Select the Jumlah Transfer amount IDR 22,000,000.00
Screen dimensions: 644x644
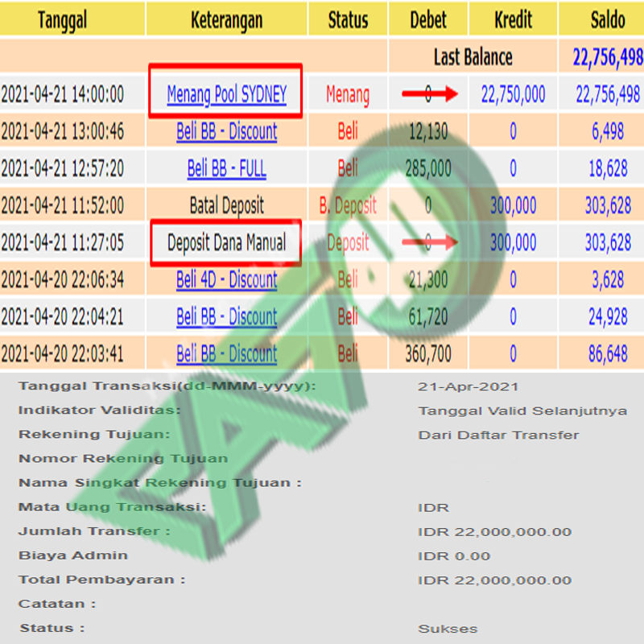pyautogui.click(x=495, y=532)
